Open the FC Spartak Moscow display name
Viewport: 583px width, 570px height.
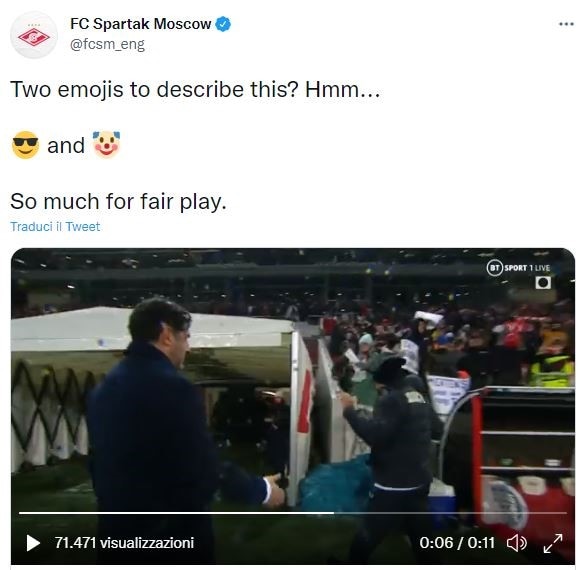point(141,24)
